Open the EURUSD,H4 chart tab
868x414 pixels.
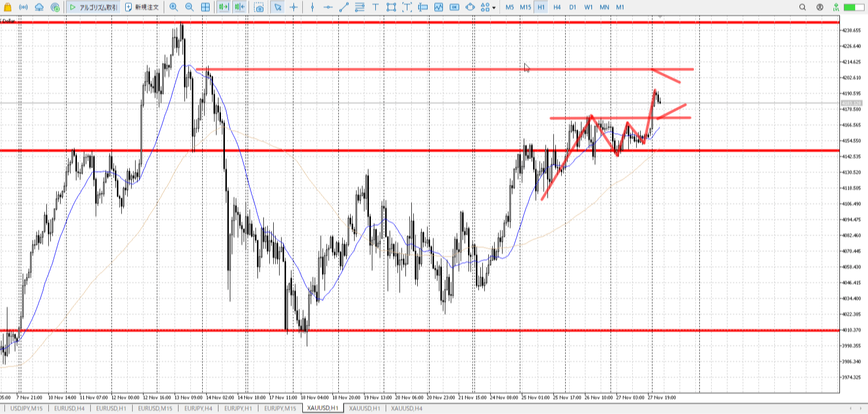pyautogui.click(x=69, y=408)
